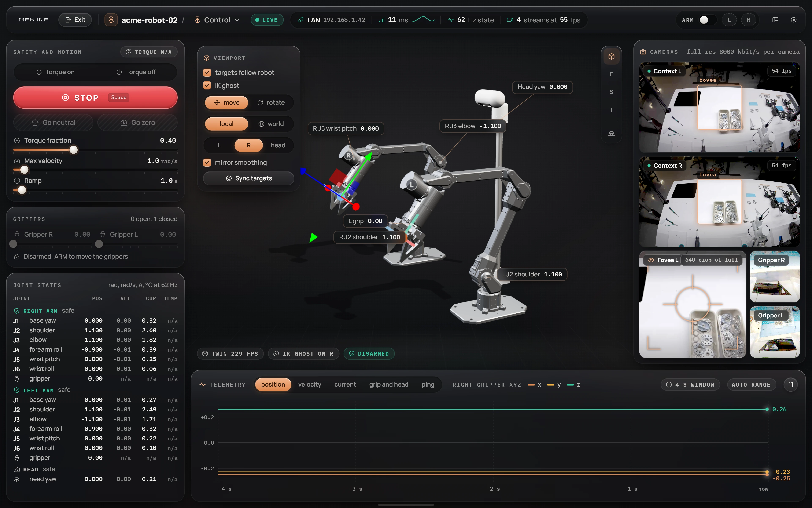This screenshot has width=812, height=508.
Task: Open the ping telemetry tab
Action: click(x=428, y=385)
